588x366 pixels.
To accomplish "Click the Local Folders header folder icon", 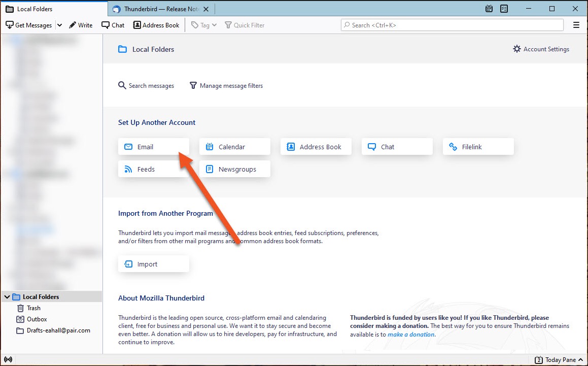I will pyautogui.click(x=123, y=49).
